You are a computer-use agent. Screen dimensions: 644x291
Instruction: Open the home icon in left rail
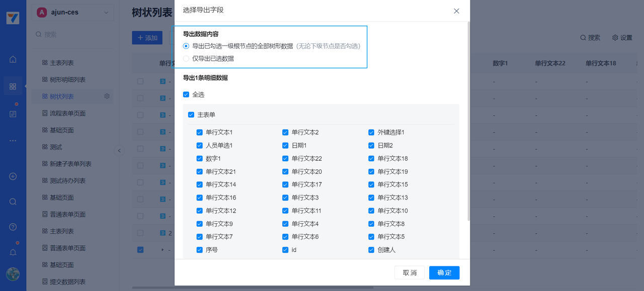tap(13, 59)
